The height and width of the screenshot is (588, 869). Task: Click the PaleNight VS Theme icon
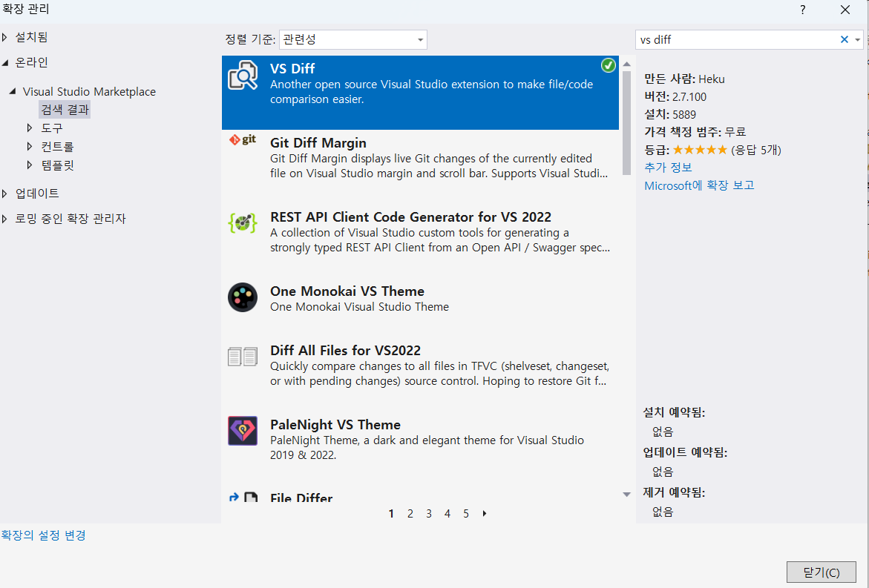(243, 431)
